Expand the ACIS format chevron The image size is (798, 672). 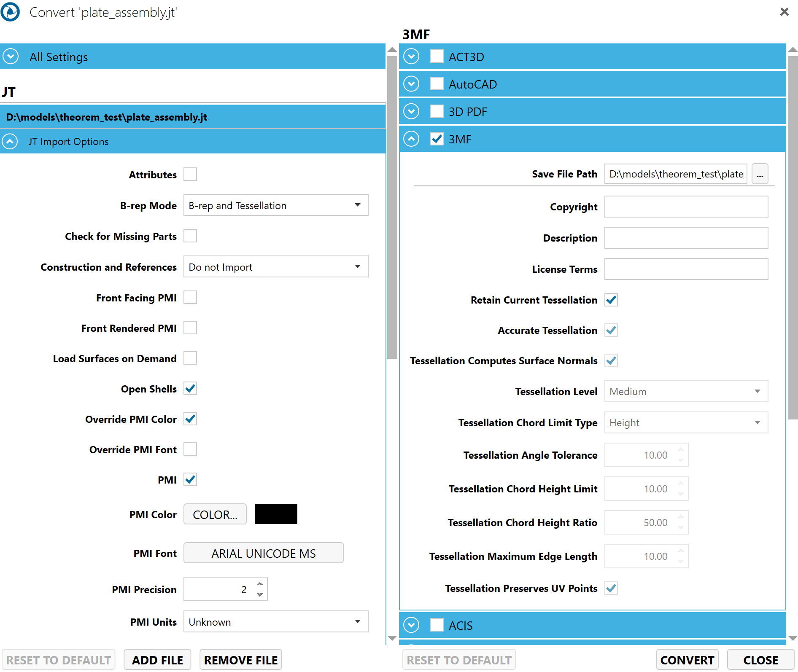[x=411, y=625]
